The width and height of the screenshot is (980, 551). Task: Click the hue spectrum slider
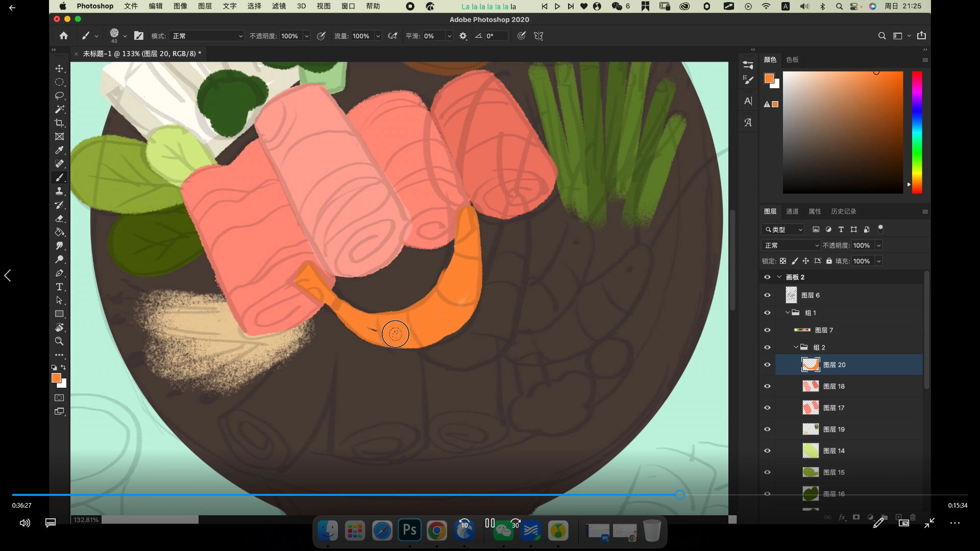click(x=917, y=133)
